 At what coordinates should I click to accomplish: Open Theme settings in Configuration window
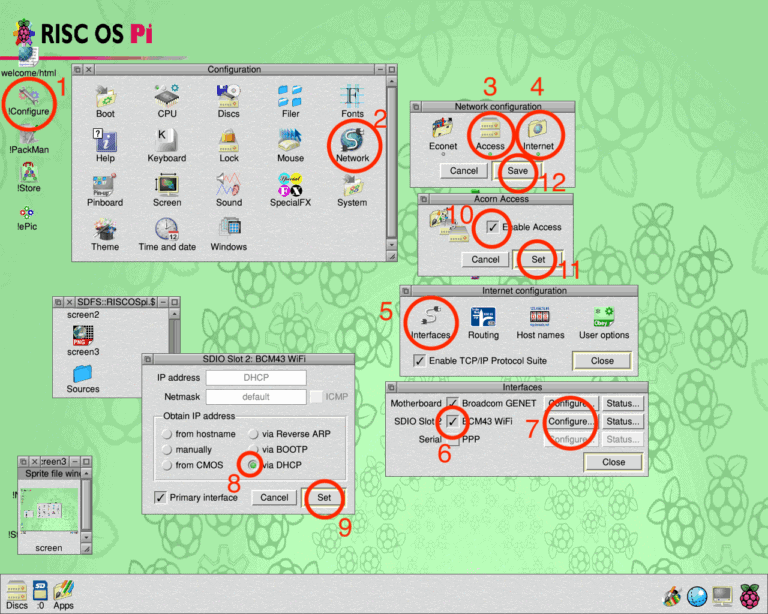(x=105, y=234)
